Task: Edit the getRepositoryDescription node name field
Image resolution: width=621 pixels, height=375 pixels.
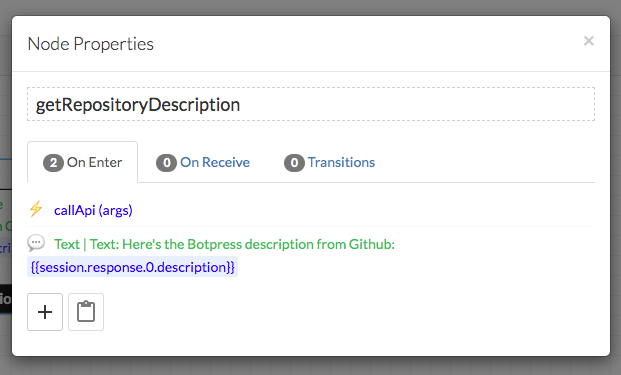Action: (x=311, y=104)
